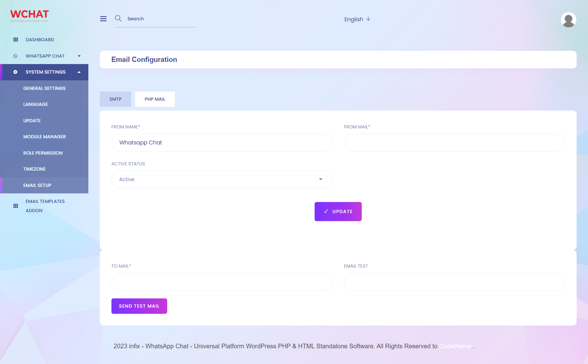Click the System Settings gear icon
The width and height of the screenshot is (588, 364).
pos(15,72)
